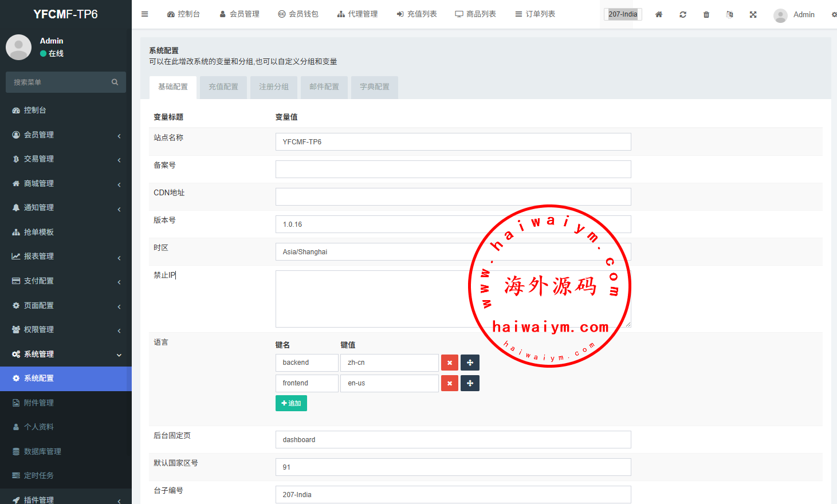Screen dimensions: 837x504
Task: Open the language translation icon
Action: tap(729, 14)
